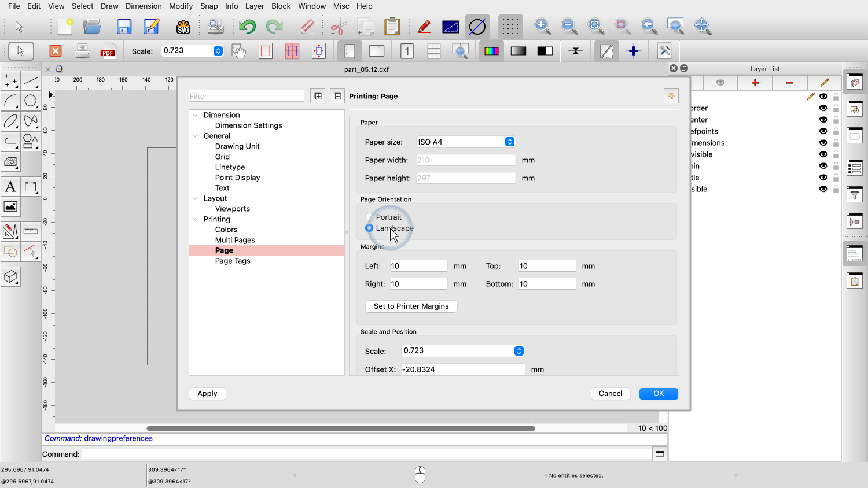Click the PDF export icon
This screenshot has height=488, width=868.
108,51
